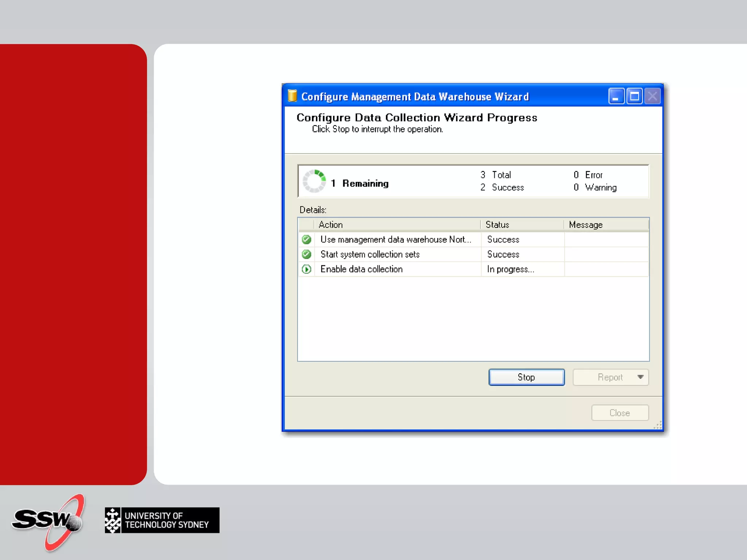Click success checkmark beside Start system collection sets

pyautogui.click(x=306, y=254)
